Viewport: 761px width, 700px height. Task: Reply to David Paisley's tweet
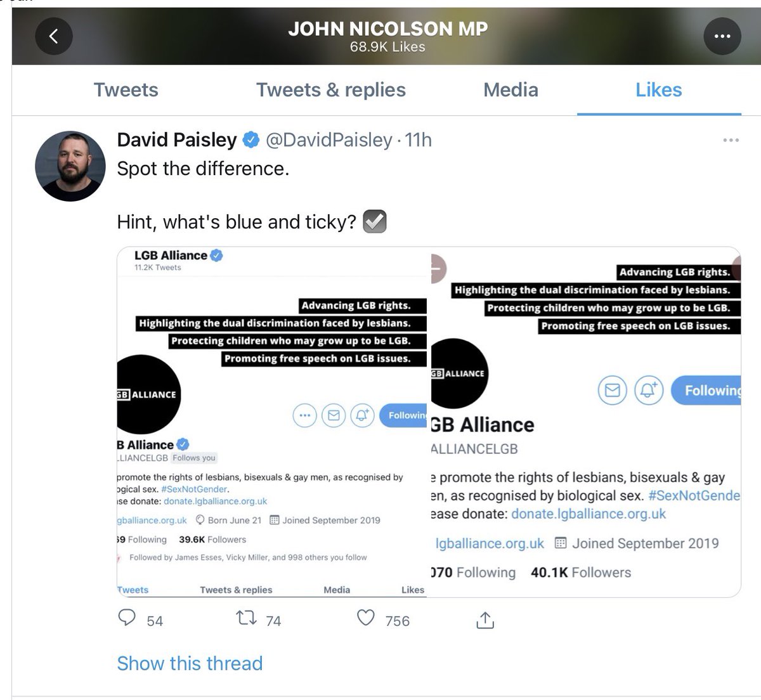pos(127,618)
